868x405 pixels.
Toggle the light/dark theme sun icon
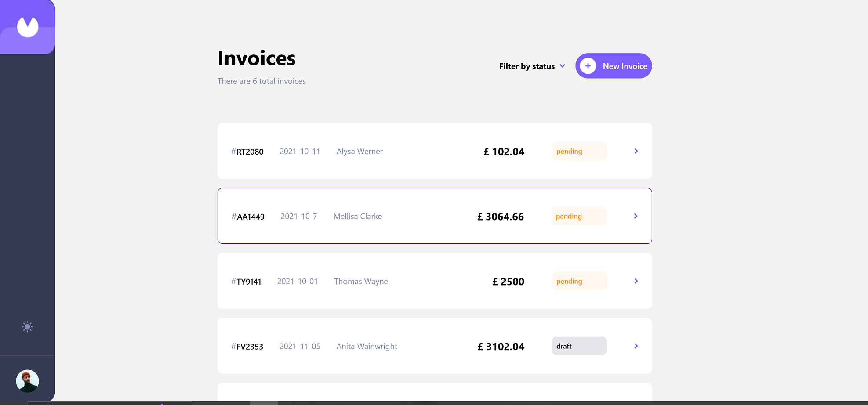pyautogui.click(x=27, y=327)
